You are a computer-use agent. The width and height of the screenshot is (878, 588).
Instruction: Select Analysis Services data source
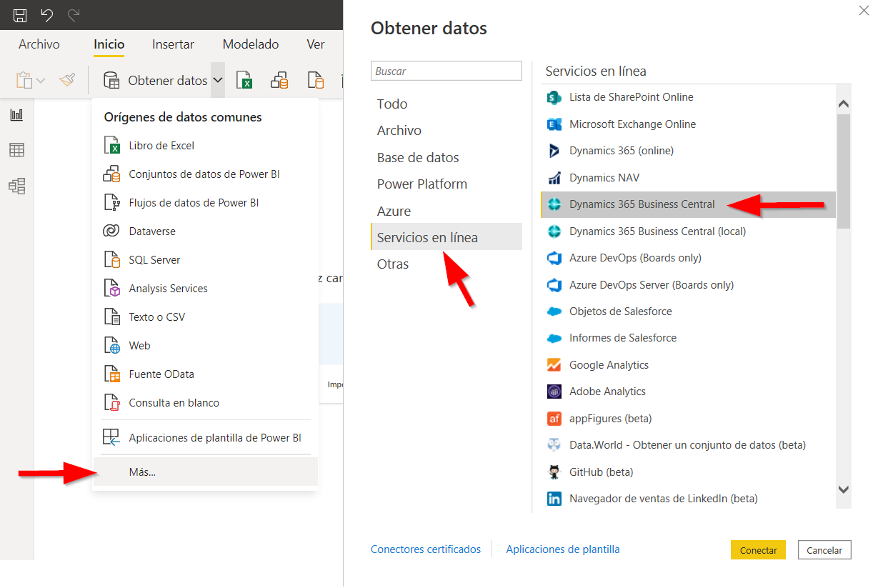click(206, 289)
